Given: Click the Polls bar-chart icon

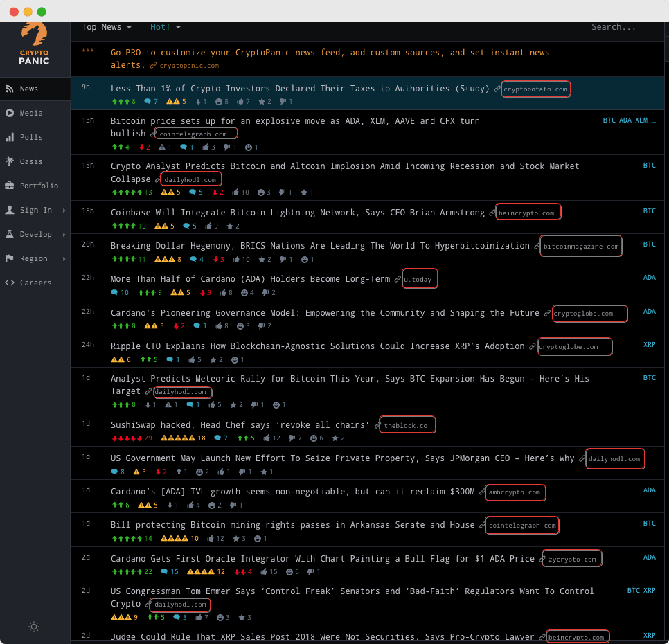Looking at the screenshot, I should (10, 137).
